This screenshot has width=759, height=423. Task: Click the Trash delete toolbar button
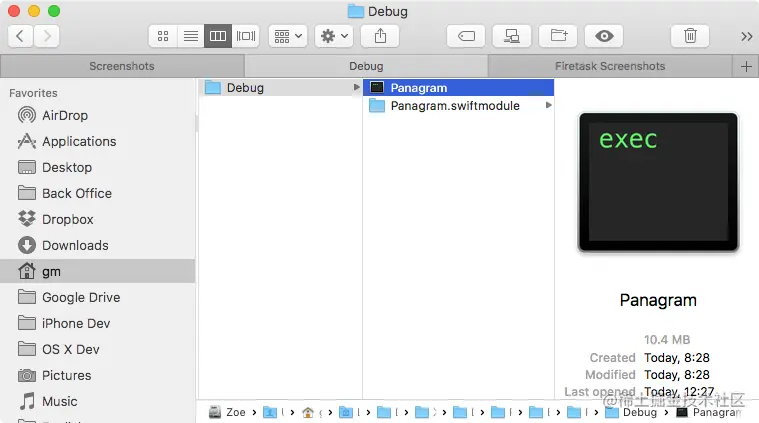[x=690, y=36]
